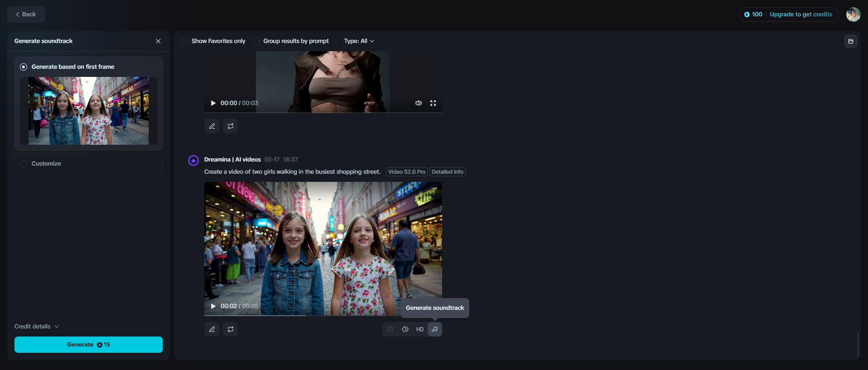Open the user profile avatar menu
Screen dimensions: 868x370
click(853, 14)
